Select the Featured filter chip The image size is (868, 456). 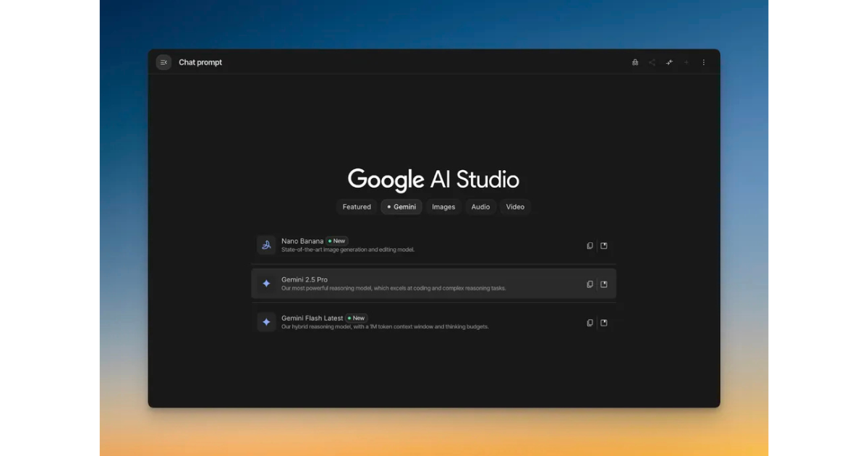(357, 207)
